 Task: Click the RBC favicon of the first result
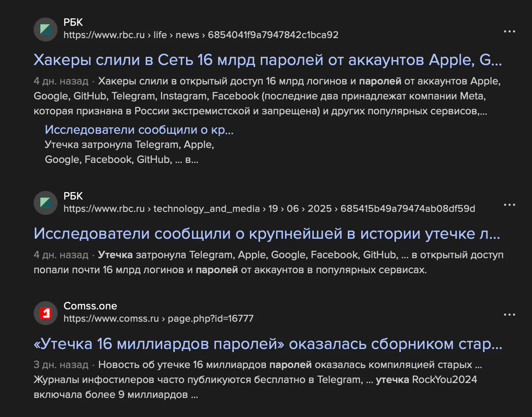click(46, 30)
